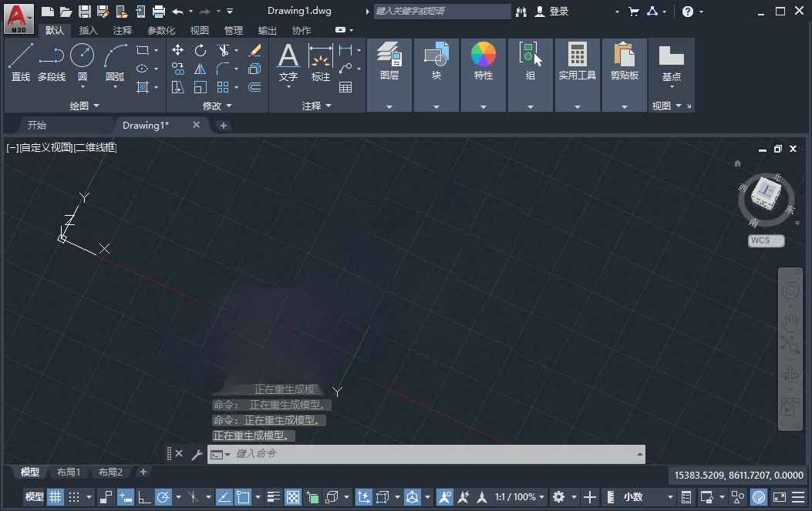812x511 pixels.
Task: Open the AutoCAD application menu button
Action: coord(19,18)
